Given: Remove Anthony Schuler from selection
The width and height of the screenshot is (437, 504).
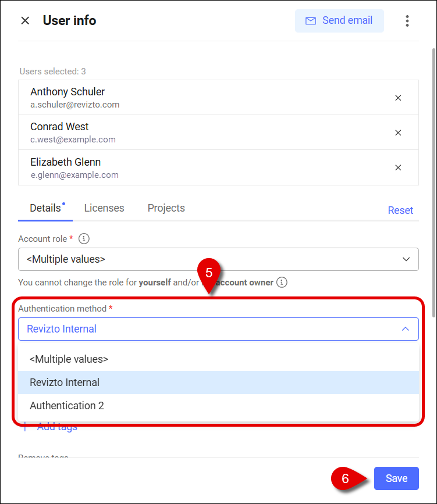Looking at the screenshot, I should coord(398,98).
